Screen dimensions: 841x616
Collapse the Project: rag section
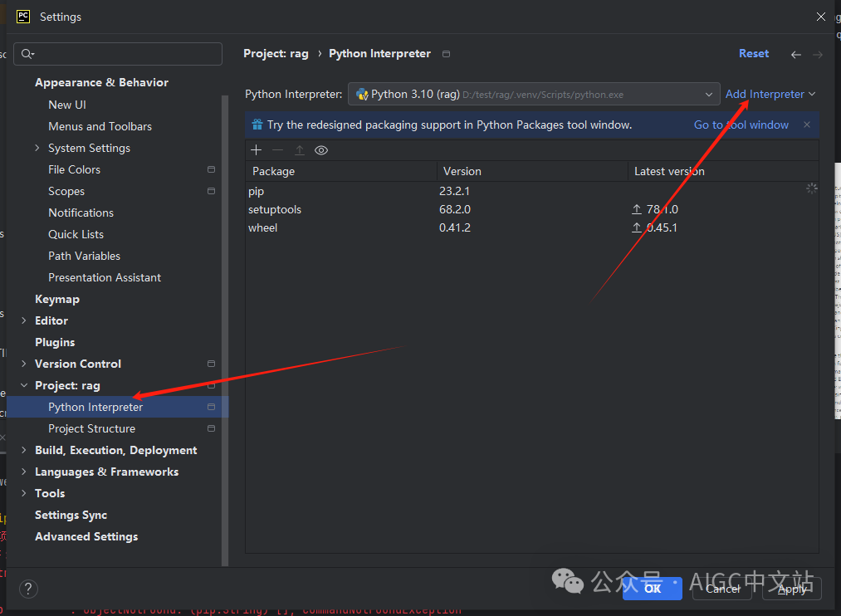click(x=23, y=385)
